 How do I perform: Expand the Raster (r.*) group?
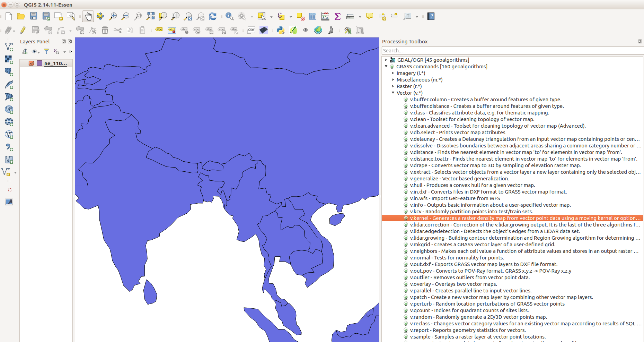click(x=393, y=86)
